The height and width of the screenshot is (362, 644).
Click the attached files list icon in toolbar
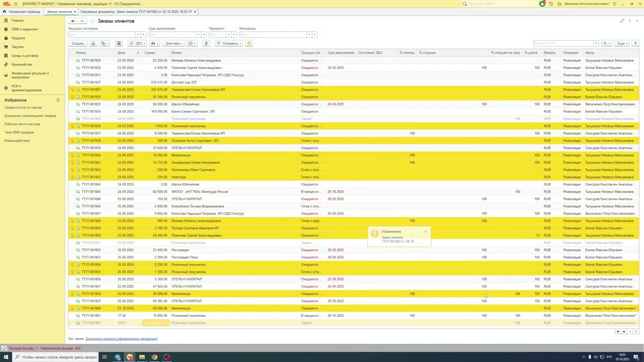click(206, 43)
